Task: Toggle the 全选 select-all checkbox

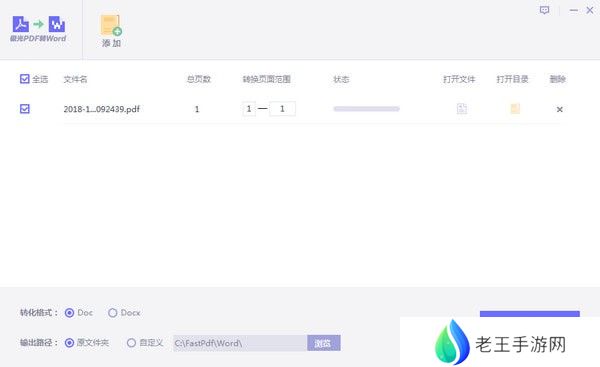Action: coord(24,79)
